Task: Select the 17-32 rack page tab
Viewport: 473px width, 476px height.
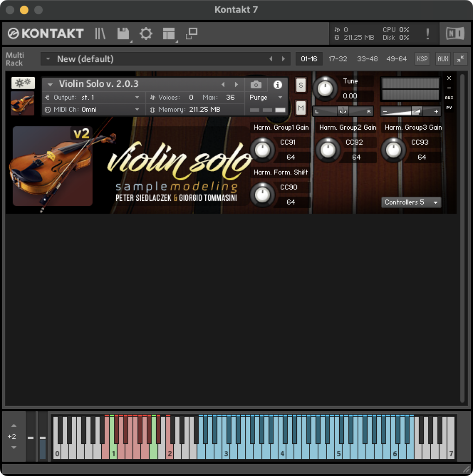Action: (338, 59)
